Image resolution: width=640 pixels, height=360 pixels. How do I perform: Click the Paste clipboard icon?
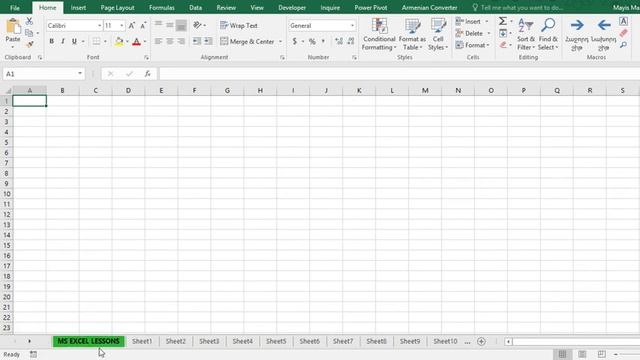coord(13,27)
